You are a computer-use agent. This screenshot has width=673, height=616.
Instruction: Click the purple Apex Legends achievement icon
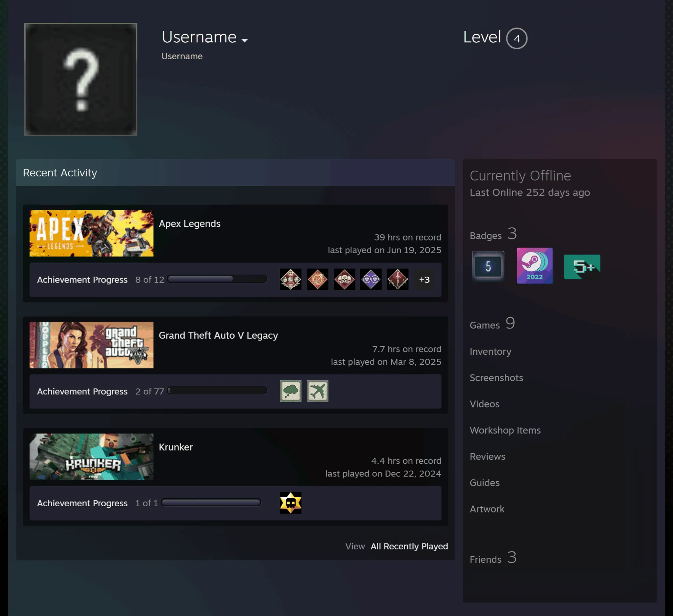point(371,279)
